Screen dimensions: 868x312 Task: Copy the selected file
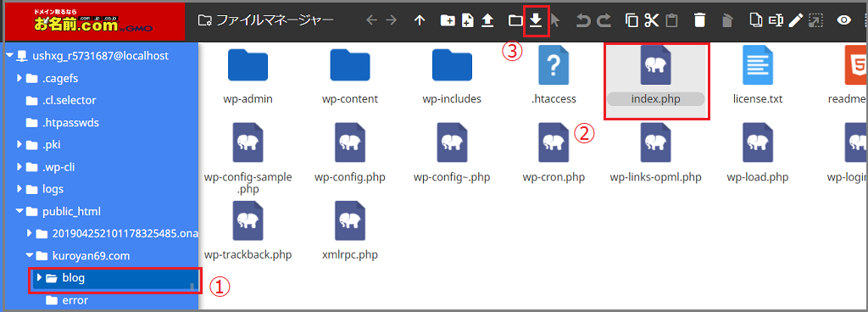(x=632, y=20)
